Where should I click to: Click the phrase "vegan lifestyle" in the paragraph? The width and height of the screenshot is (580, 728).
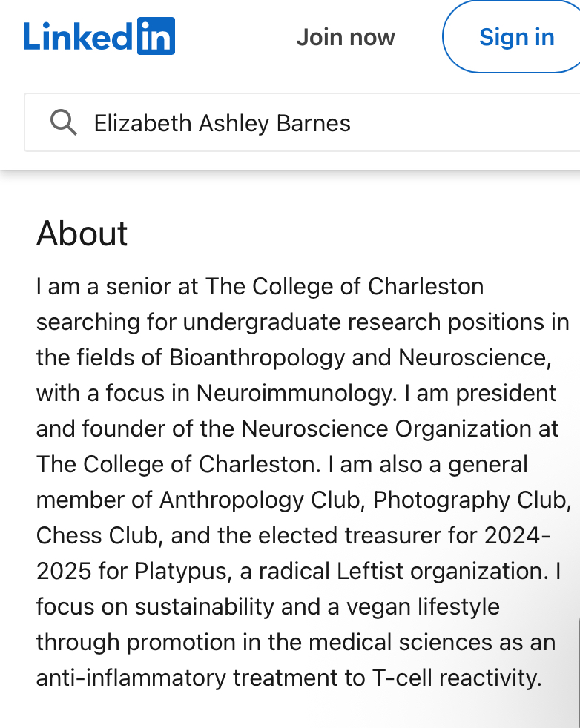click(x=423, y=607)
